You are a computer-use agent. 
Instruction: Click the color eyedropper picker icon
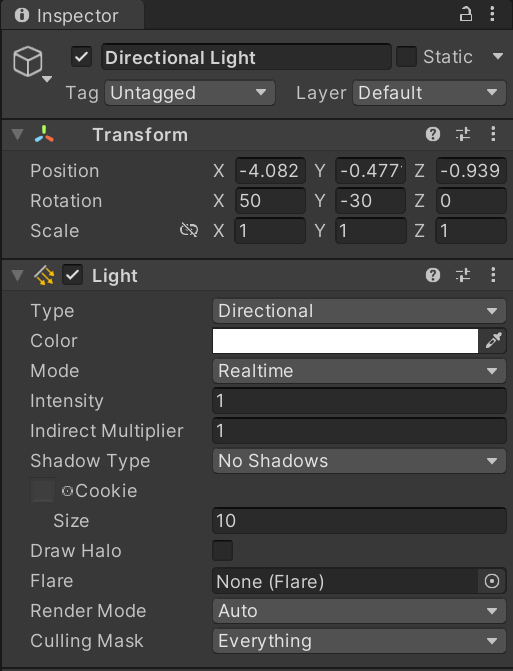click(x=493, y=341)
